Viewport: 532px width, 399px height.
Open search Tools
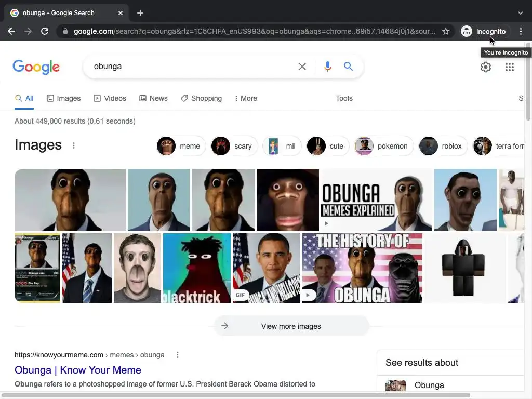pyautogui.click(x=344, y=98)
